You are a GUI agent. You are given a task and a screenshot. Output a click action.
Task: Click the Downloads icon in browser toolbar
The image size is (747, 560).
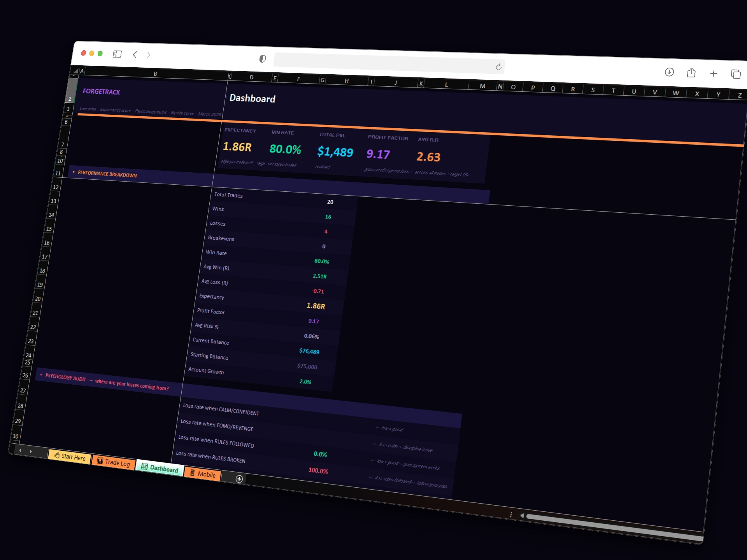pos(670,73)
